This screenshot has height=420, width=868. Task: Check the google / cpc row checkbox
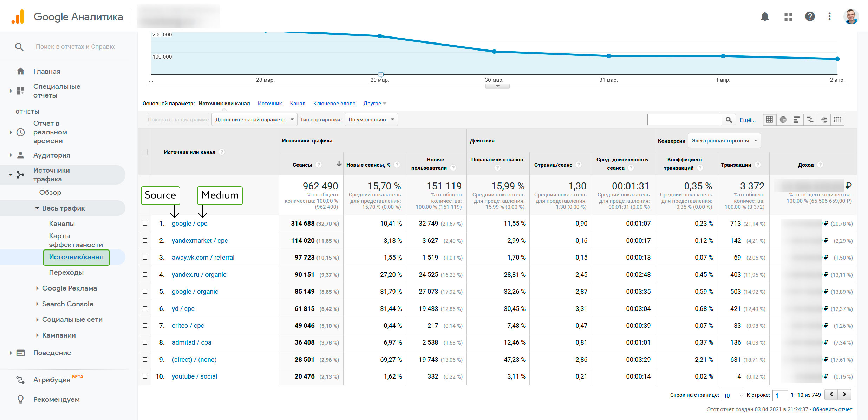[x=145, y=224]
